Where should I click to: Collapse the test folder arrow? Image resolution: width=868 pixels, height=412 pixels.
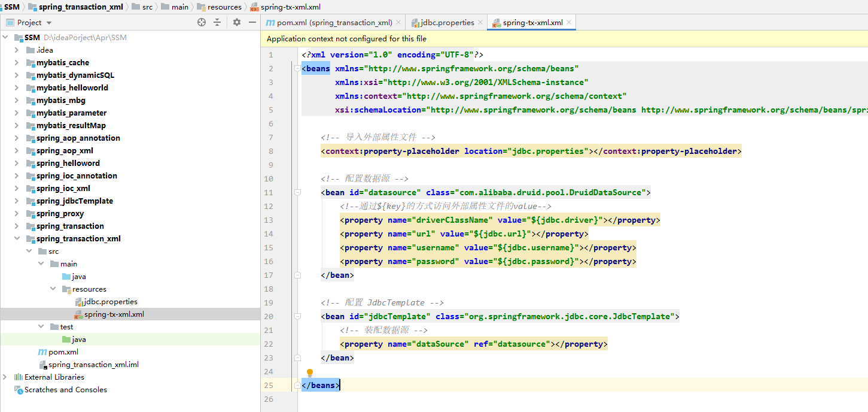41,327
